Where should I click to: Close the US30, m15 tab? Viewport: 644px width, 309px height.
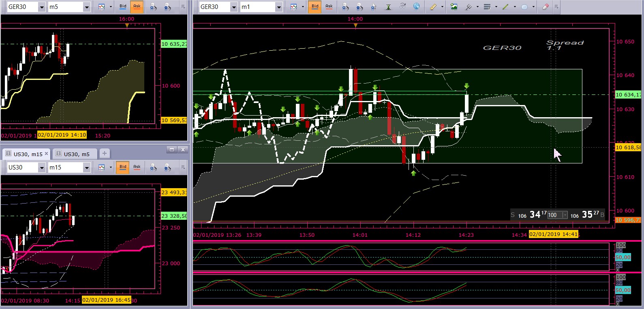pyautogui.click(x=46, y=154)
